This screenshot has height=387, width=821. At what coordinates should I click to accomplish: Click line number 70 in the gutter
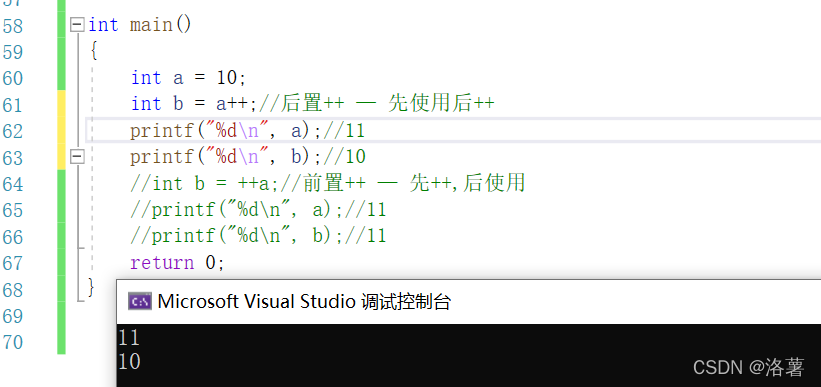click(13, 342)
